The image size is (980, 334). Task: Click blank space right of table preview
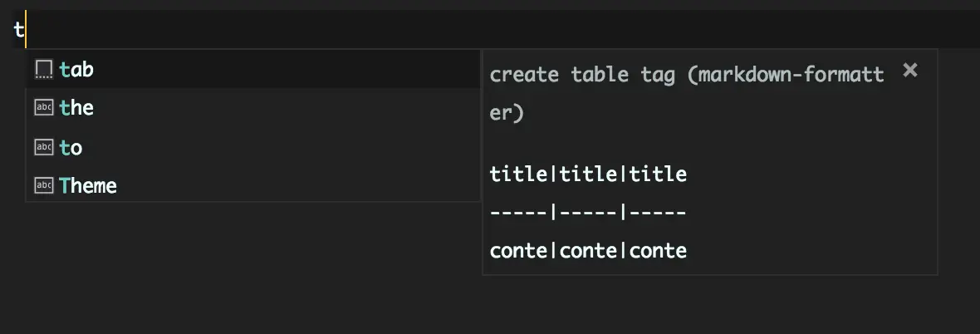814,213
